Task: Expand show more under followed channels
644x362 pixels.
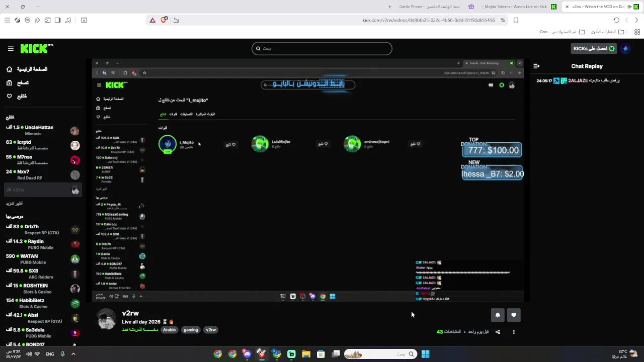Action: pos(14,204)
